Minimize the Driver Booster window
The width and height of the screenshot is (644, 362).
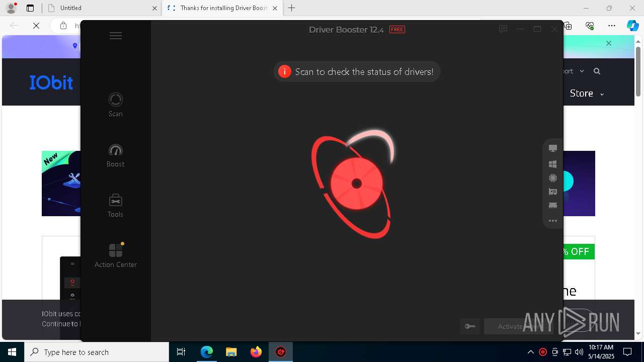(x=520, y=29)
